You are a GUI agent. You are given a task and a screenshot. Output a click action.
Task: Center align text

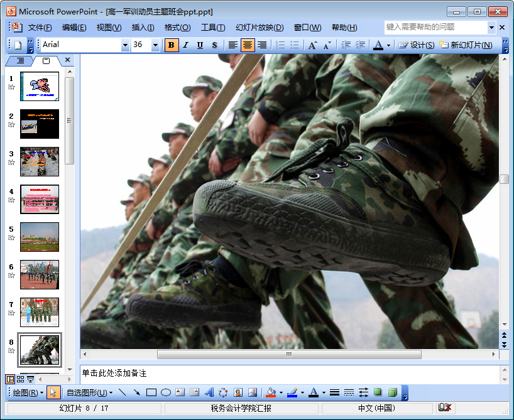pyautogui.click(x=248, y=45)
